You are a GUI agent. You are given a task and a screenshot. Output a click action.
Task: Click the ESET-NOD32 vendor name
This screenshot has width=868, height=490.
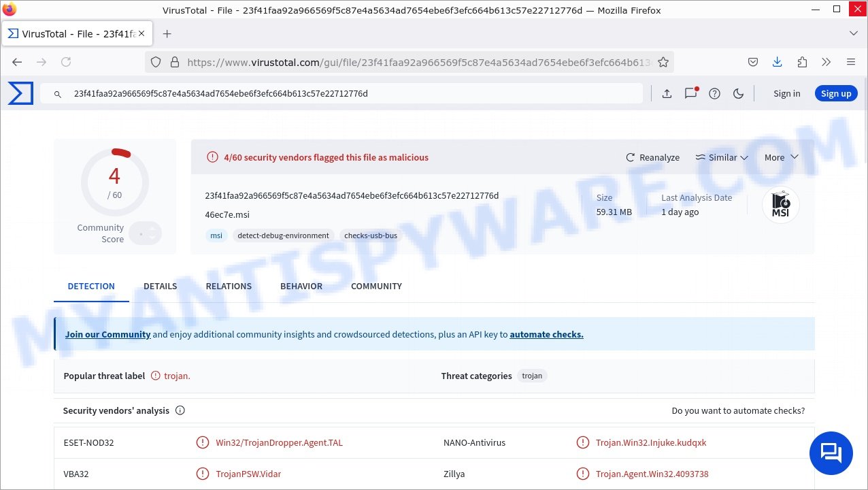[x=89, y=442]
